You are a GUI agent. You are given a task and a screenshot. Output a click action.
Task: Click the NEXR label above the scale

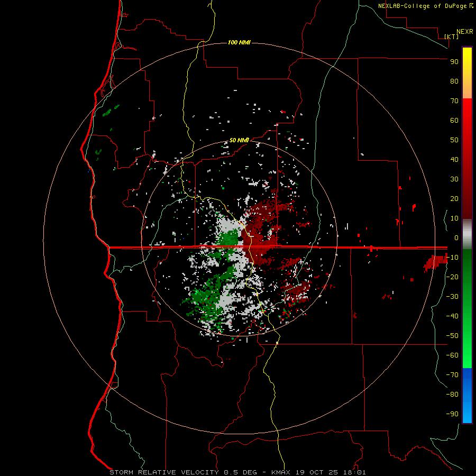click(x=465, y=32)
